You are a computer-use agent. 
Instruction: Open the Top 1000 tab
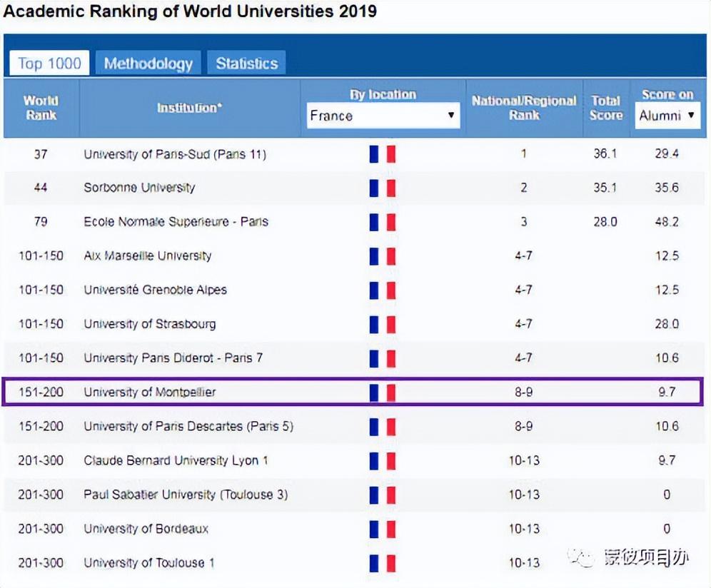[x=49, y=63]
